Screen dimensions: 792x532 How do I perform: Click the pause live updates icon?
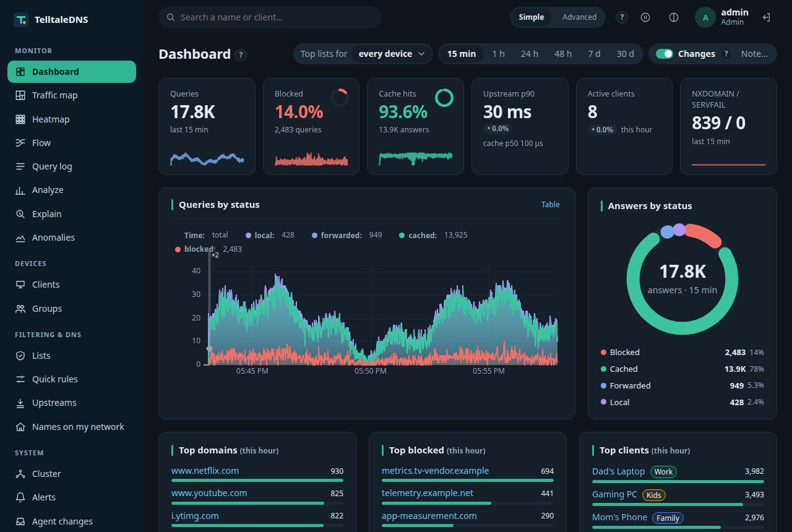coord(645,17)
